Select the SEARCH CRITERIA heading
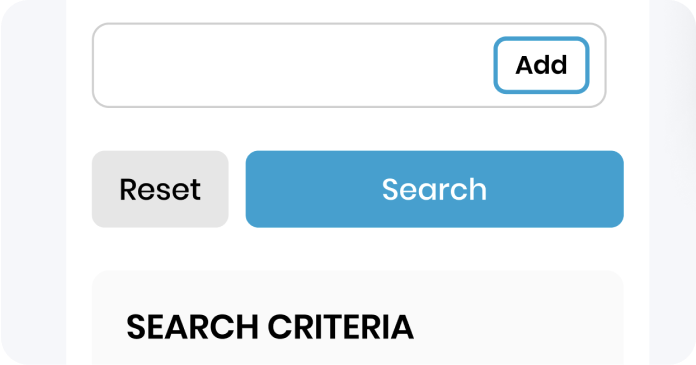Viewport: 696px width, 365px height. coord(270,327)
